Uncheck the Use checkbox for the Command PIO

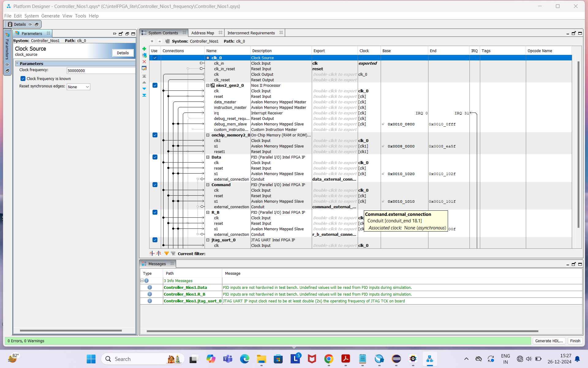click(155, 185)
